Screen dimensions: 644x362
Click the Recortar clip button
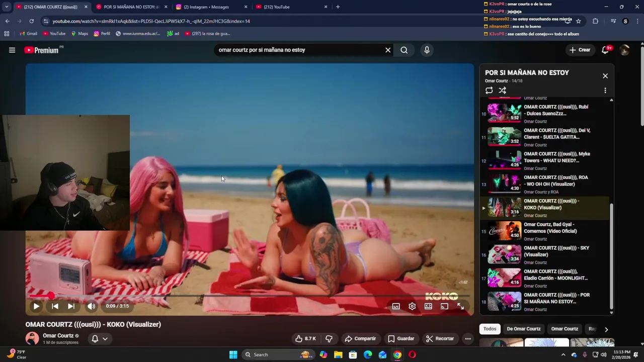pyautogui.click(x=439, y=339)
